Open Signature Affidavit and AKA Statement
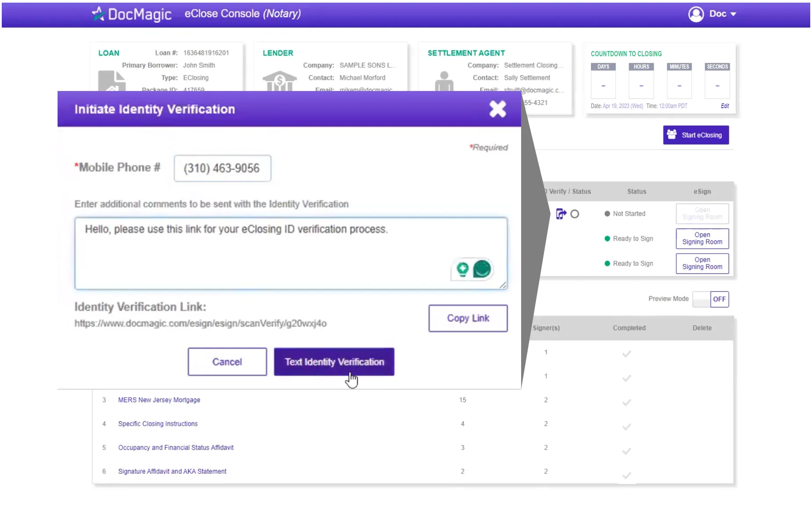The width and height of the screenshot is (812, 513). pos(172,471)
